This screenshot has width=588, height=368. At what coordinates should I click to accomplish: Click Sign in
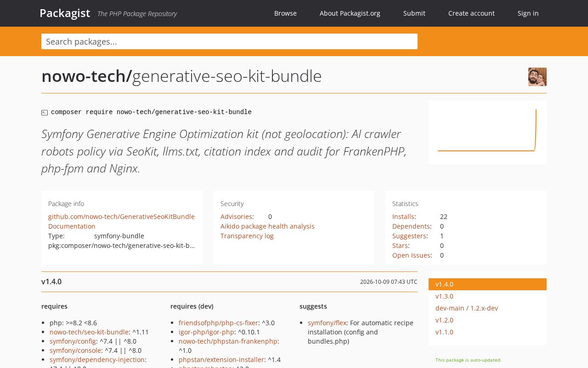pos(528,13)
